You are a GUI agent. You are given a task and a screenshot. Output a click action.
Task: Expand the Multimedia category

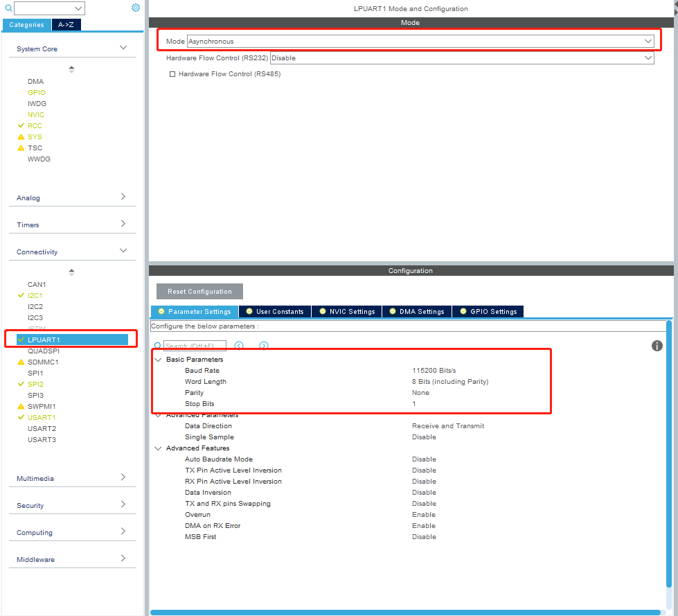click(x=123, y=477)
